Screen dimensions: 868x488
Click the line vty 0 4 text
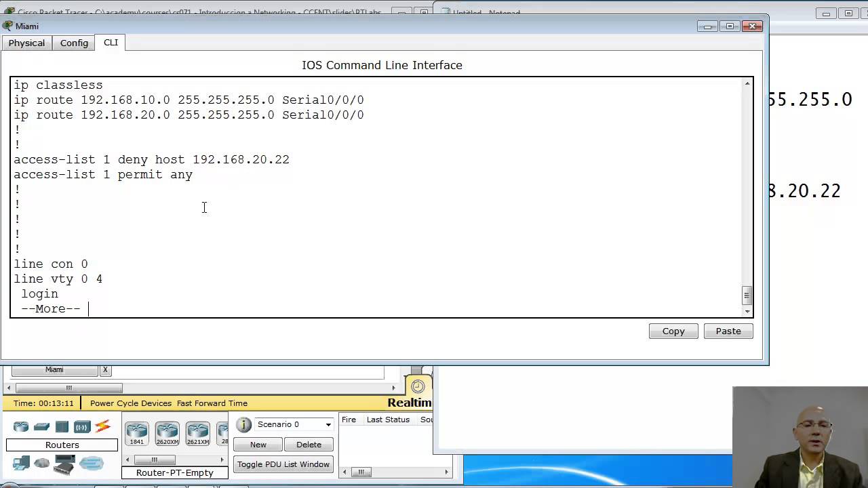click(58, 279)
